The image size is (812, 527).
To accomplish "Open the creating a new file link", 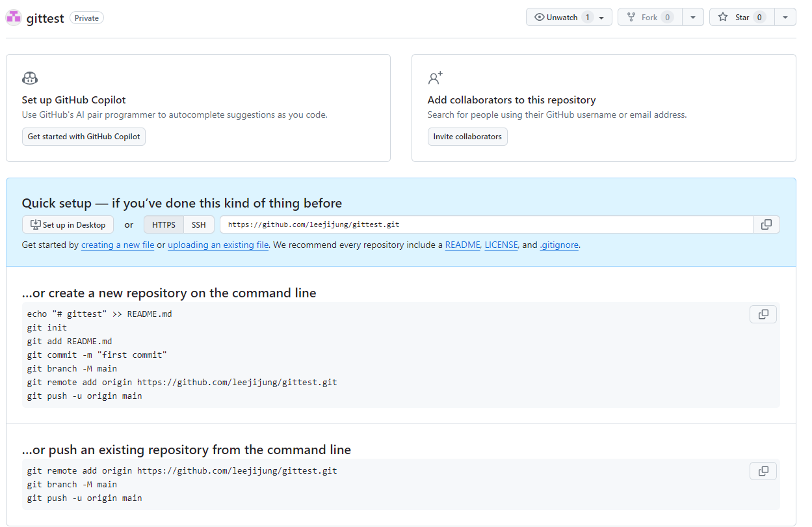I will [118, 245].
